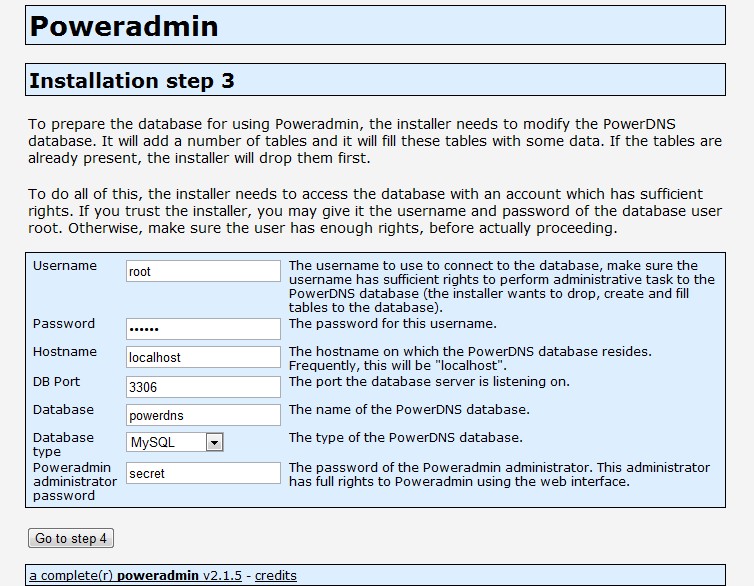
Task: Select the DB Port field showing 3306
Action: [x=203, y=387]
